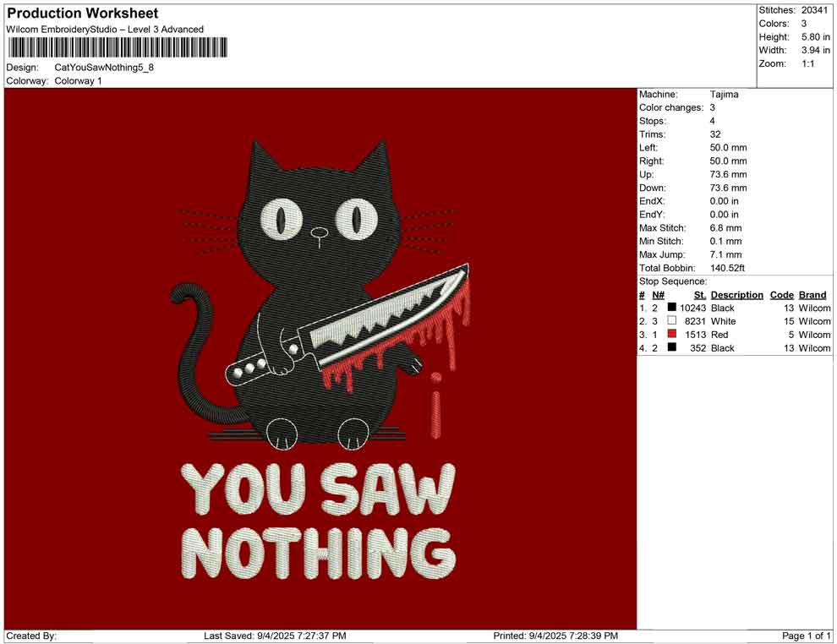Click the 'Stop Sequence:' label
The height and width of the screenshot is (644, 837).
click(x=673, y=281)
